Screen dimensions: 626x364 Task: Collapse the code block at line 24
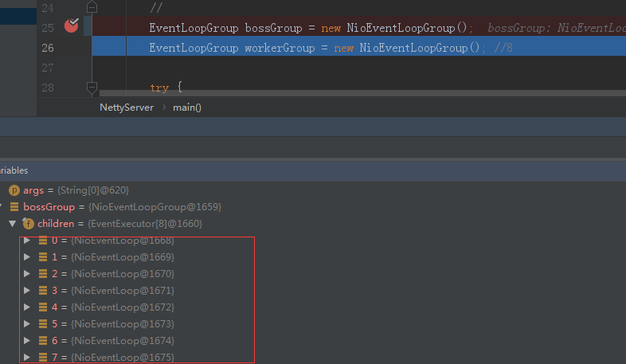(92, 7)
